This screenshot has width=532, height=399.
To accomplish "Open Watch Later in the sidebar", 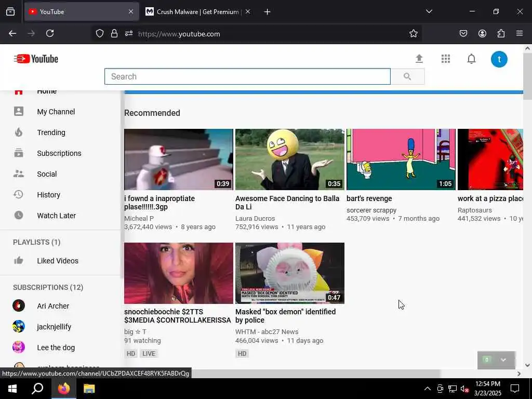I will click(x=56, y=216).
